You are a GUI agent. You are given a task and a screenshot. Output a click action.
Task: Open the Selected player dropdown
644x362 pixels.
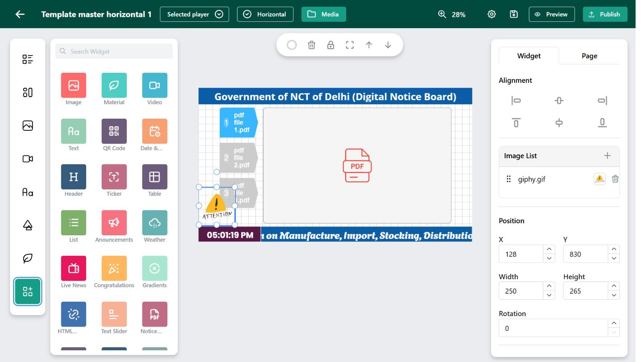click(x=194, y=14)
